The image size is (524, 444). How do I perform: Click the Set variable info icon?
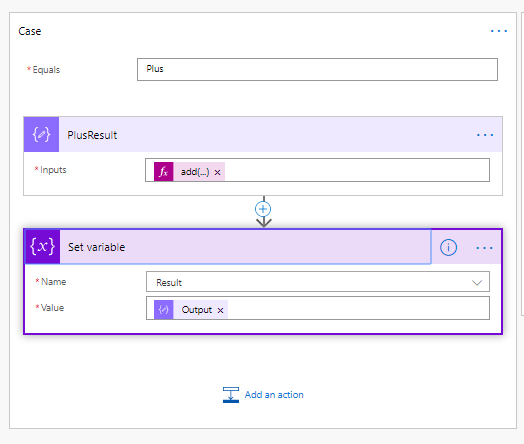coord(448,248)
